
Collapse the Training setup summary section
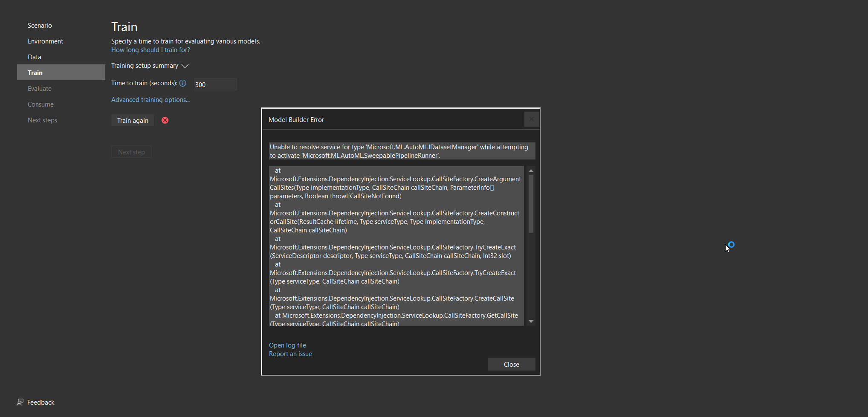185,66
